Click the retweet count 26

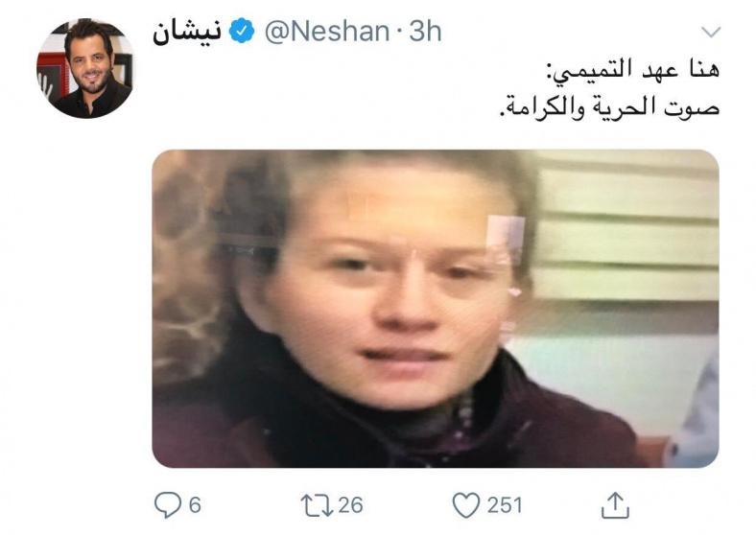(350, 505)
